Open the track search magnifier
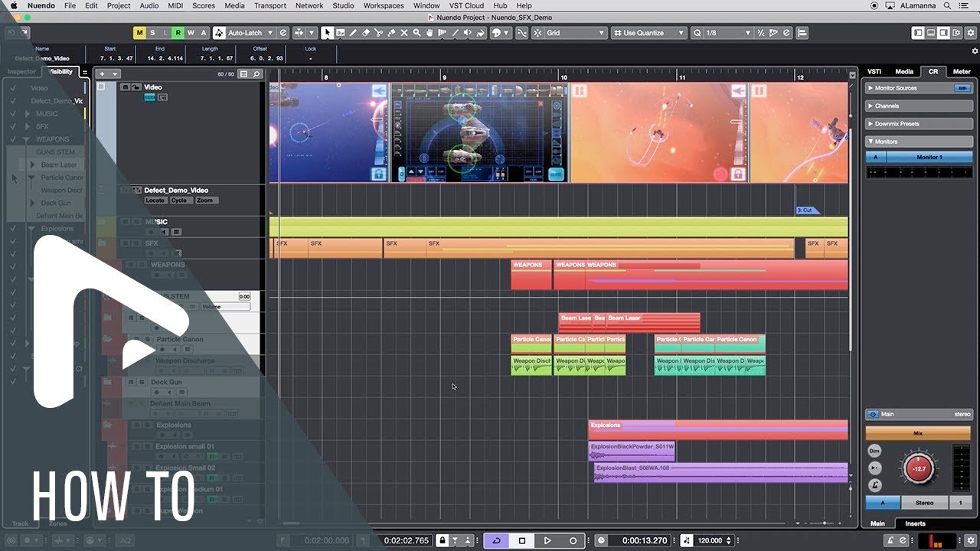This screenshot has height=551, width=980. [256, 74]
